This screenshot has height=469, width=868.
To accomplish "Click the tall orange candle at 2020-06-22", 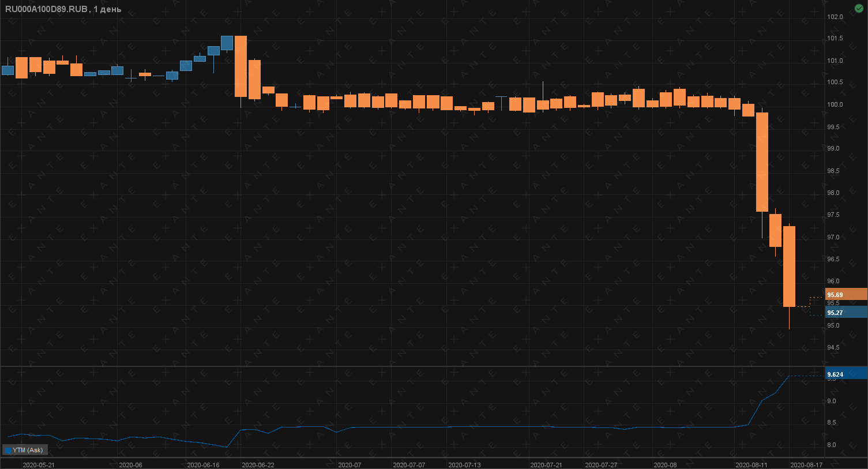I will (x=241, y=66).
